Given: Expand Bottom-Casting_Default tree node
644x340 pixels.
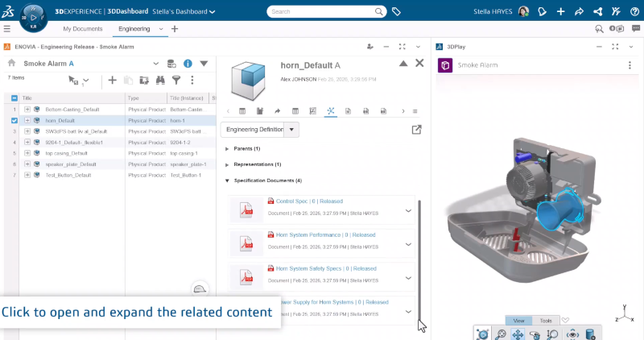Looking at the screenshot, I should tap(27, 110).
